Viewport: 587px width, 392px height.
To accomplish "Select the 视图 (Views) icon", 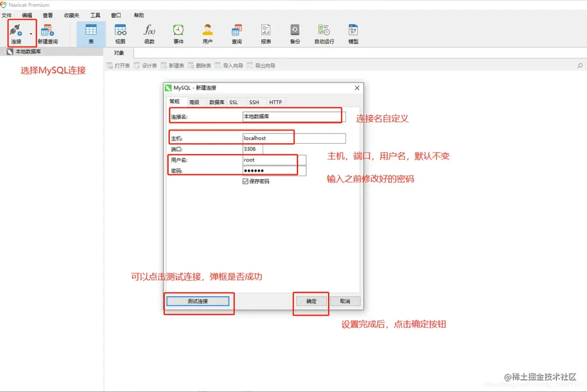I will click(x=120, y=32).
